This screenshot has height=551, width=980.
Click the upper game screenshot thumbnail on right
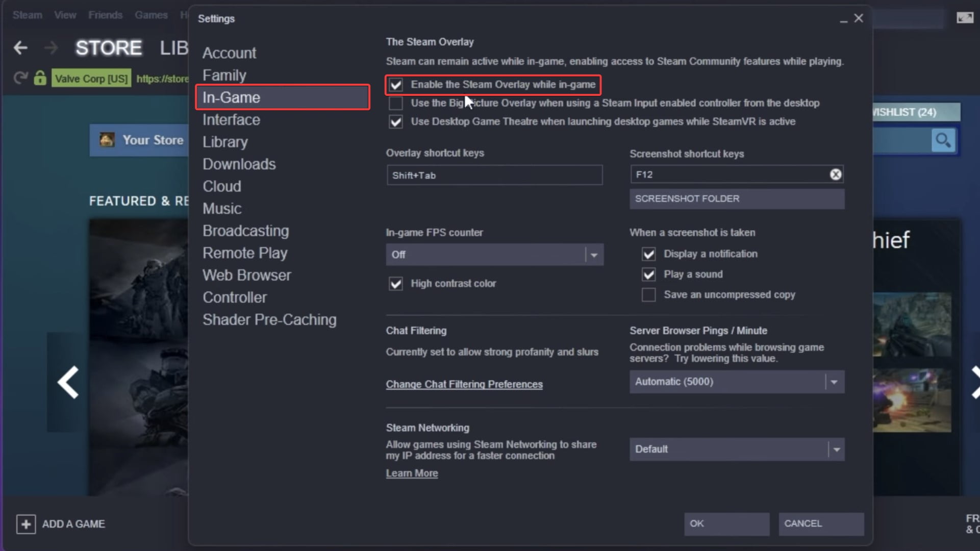pyautogui.click(x=912, y=324)
